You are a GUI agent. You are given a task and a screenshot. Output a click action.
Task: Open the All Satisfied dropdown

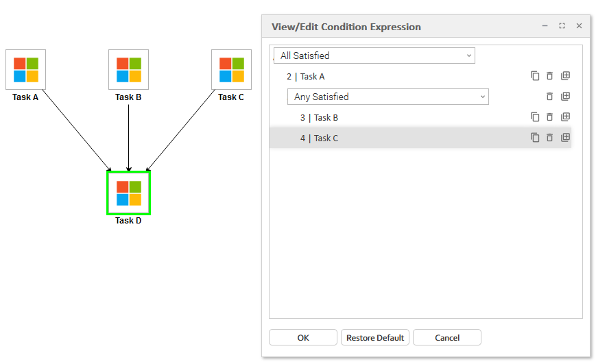click(x=374, y=56)
